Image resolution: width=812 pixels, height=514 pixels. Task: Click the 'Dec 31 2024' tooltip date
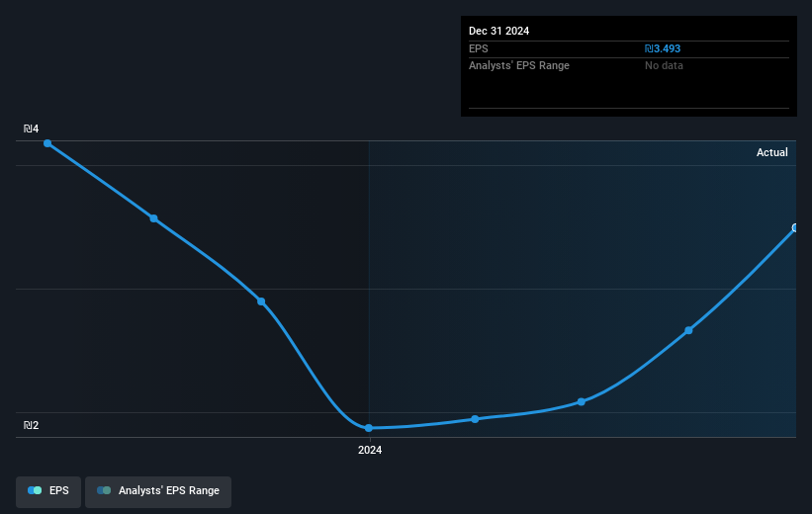[498, 31]
